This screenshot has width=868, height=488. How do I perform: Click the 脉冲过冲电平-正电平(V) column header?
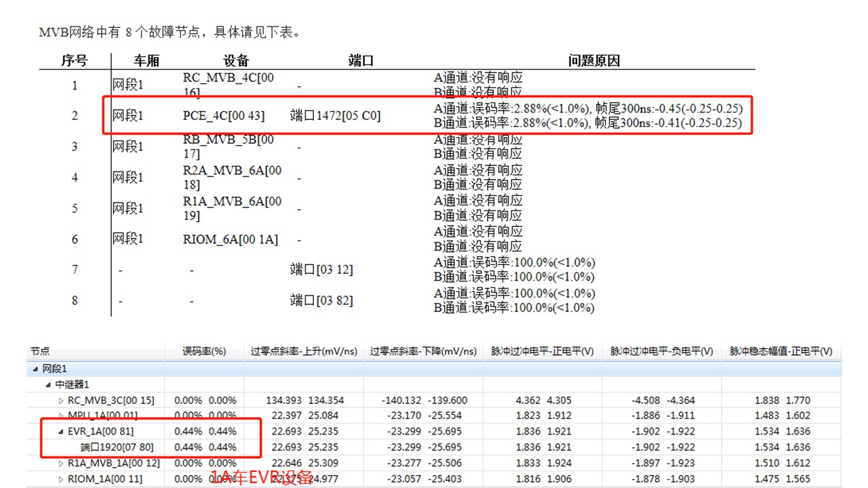tap(542, 352)
